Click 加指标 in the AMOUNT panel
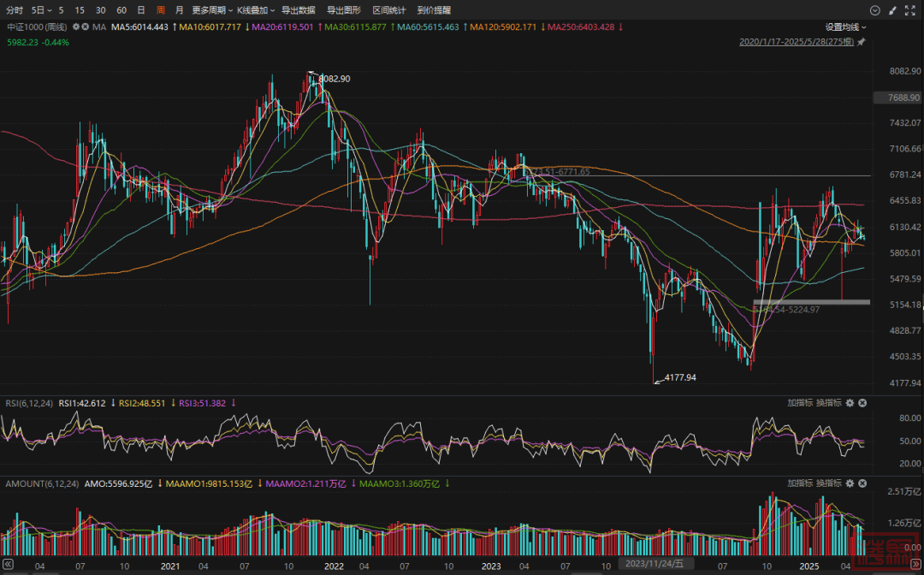 click(x=800, y=483)
